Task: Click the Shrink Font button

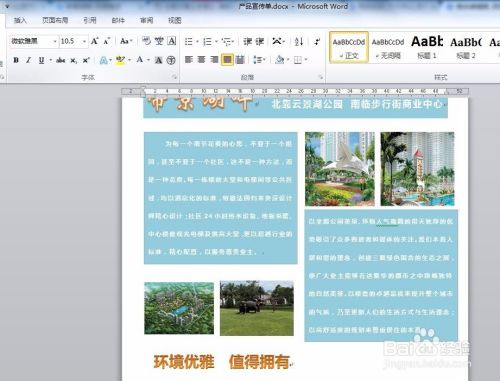Action: click(107, 41)
